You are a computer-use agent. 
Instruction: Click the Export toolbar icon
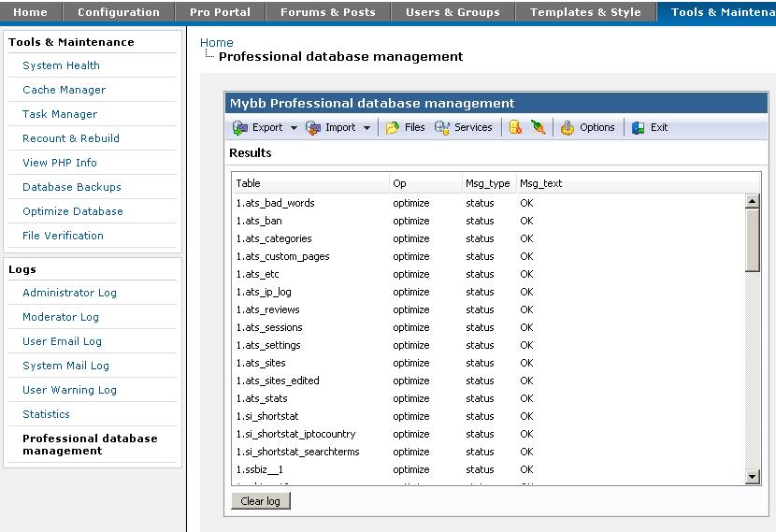[240, 128]
